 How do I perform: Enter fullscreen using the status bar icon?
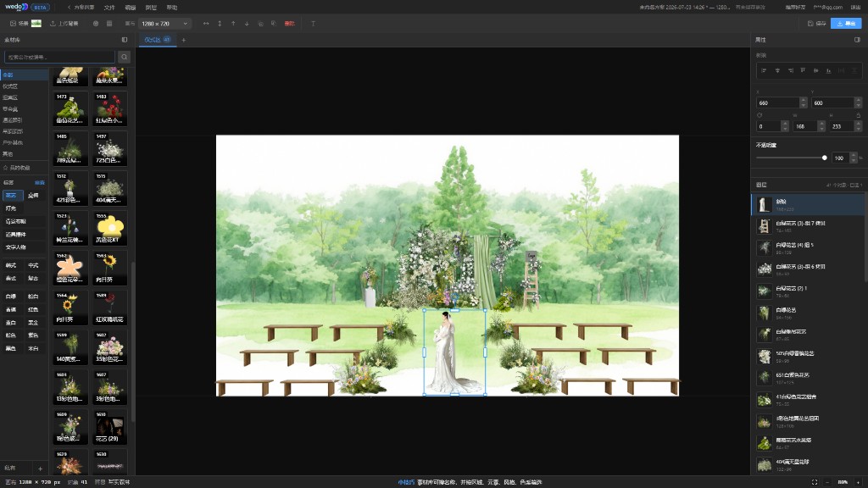coord(815,482)
